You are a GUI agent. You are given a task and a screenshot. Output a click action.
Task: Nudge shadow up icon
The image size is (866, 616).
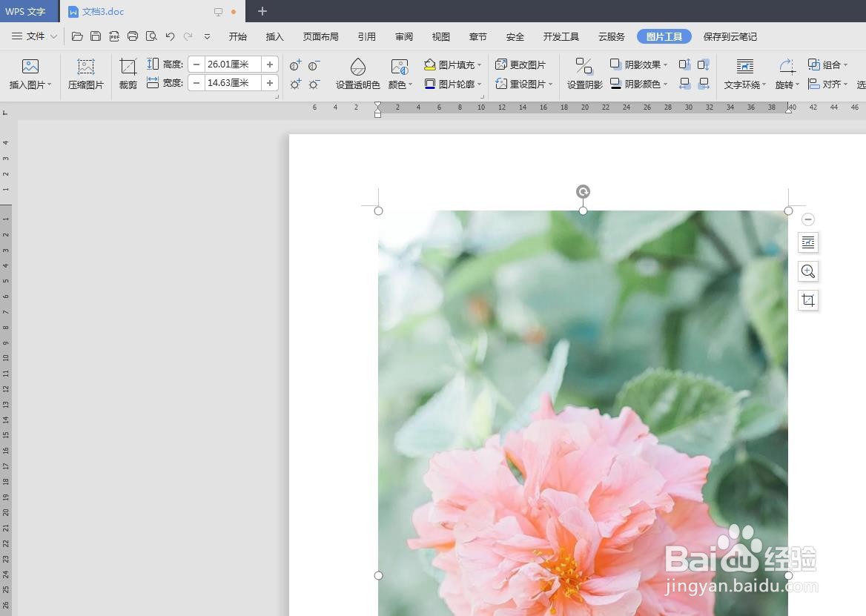click(685, 64)
